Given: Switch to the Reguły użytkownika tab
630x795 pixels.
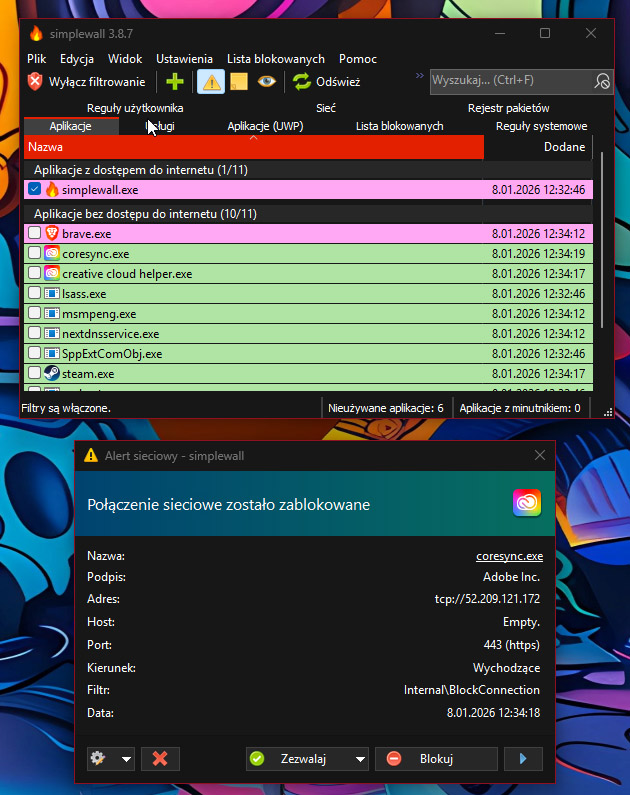Looking at the screenshot, I should point(135,108).
